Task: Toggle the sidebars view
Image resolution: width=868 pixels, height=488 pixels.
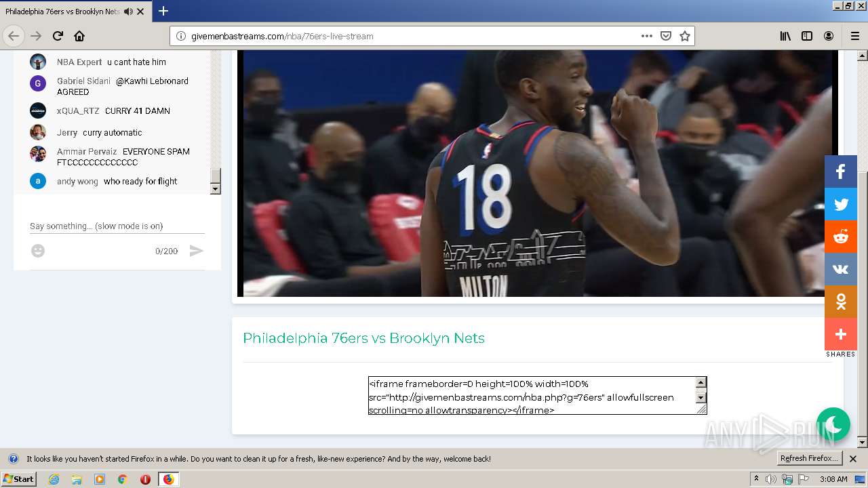Action: (807, 36)
